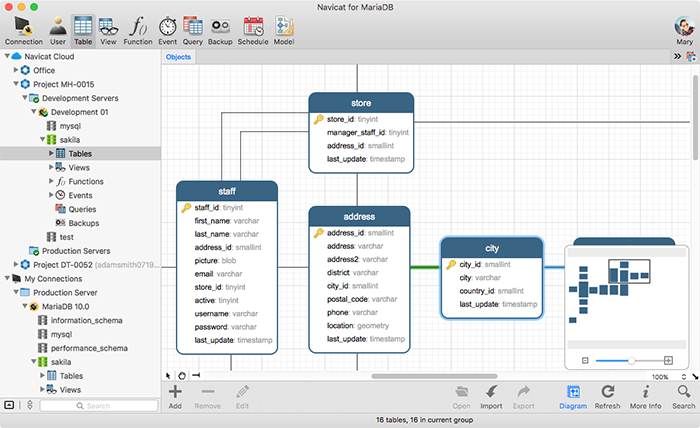
Task: Toggle sidebar panel button at bottom left
Action: pyautogui.click(x=9, y=405)
